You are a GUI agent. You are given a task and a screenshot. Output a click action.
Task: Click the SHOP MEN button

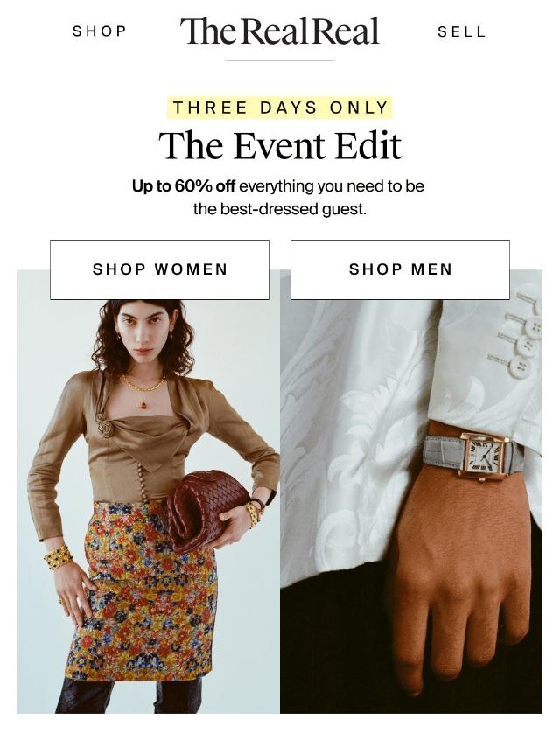click(x=401, y=269)
